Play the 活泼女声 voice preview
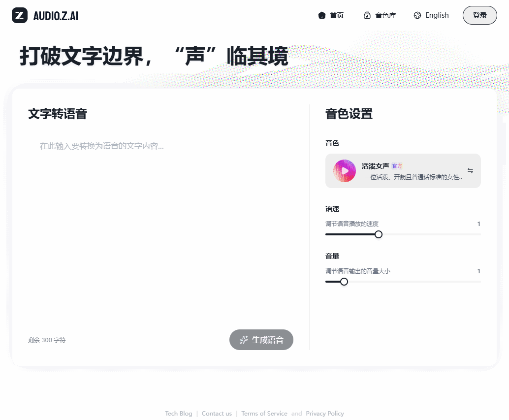The height and width of the screenshot is (420, 509). 345,171
